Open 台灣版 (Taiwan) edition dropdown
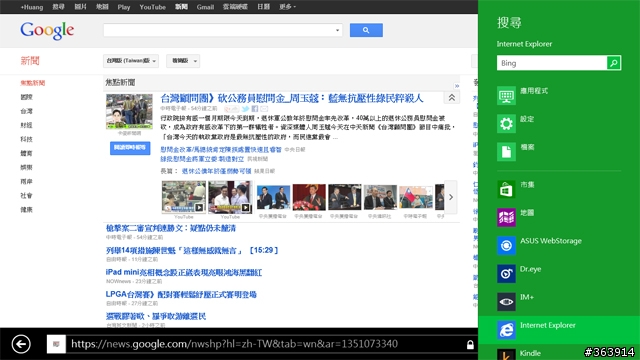 pyautogui.click(x=131, y=61)
